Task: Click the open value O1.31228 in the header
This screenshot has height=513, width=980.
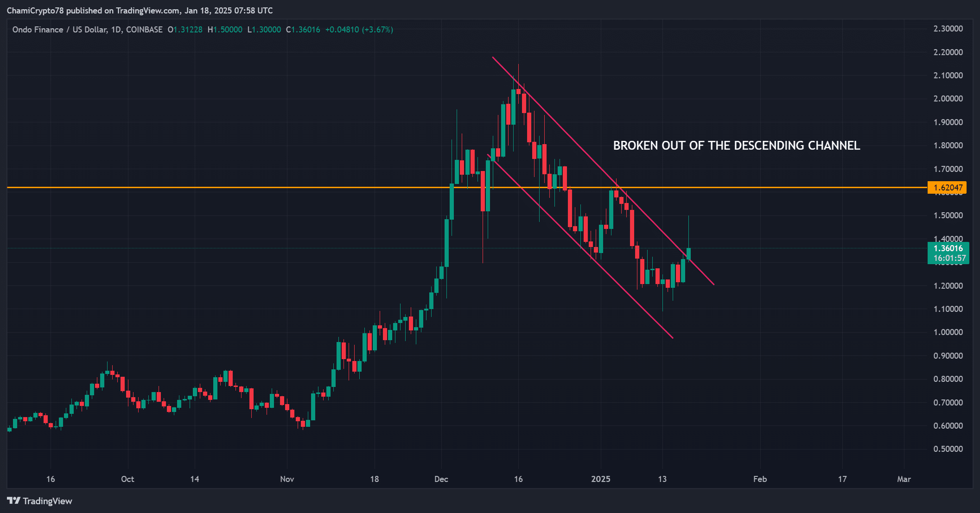Action: [185, 30]
